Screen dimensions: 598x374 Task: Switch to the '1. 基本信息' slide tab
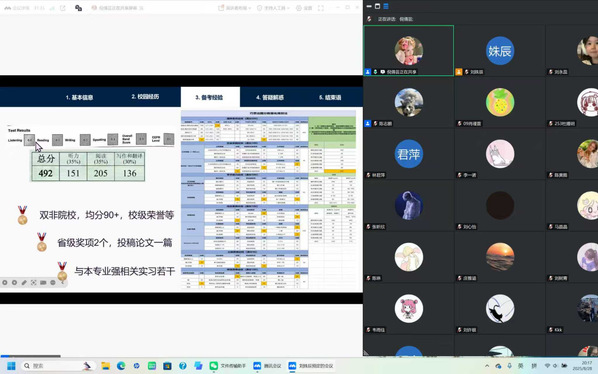point(79,97)
